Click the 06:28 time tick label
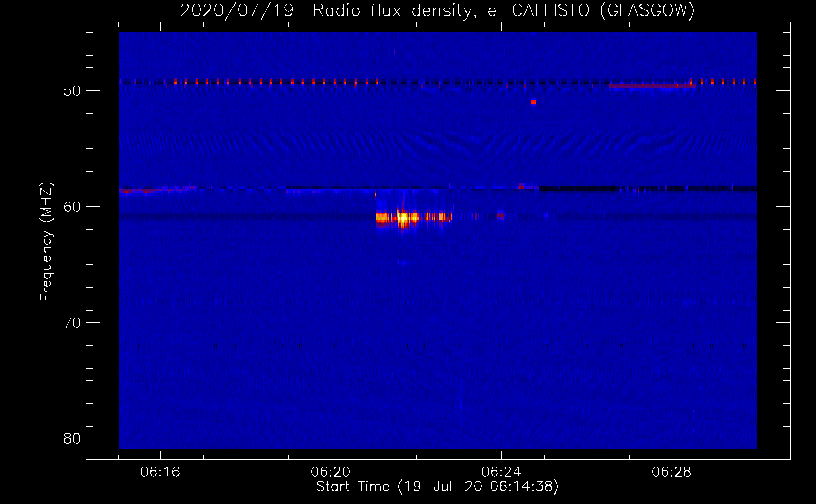Screen dimensions: 816x504 click(671, 472)
